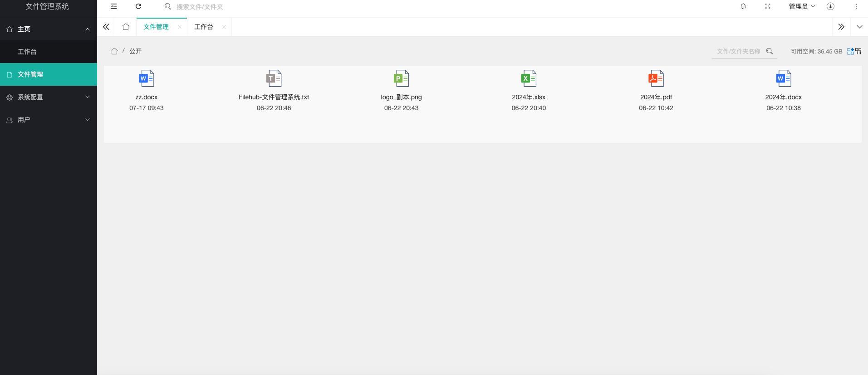Switch to grid view icon
Image resolution: width=868 pixels, height=375 pixels.
click(x=851, y=51)
